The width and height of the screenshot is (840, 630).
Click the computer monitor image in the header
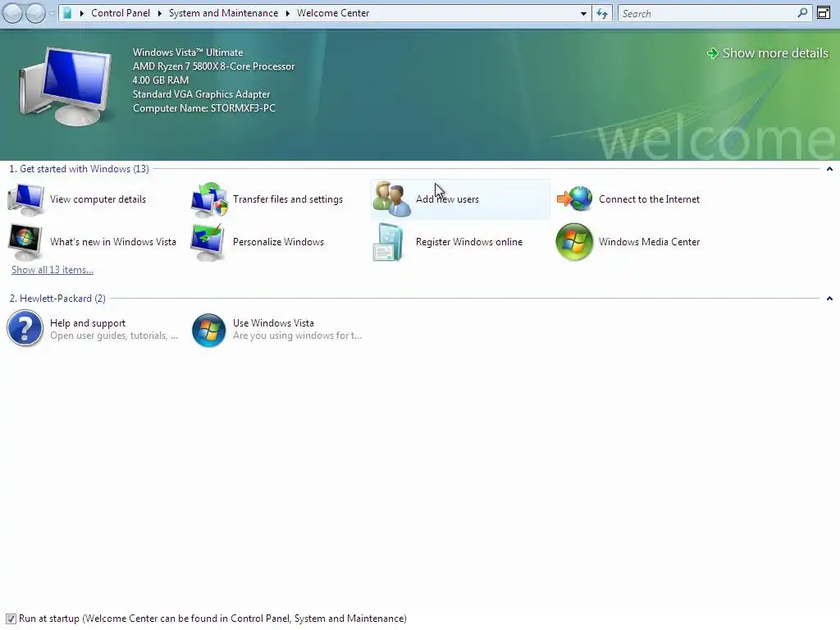click(x=66, y=87)
